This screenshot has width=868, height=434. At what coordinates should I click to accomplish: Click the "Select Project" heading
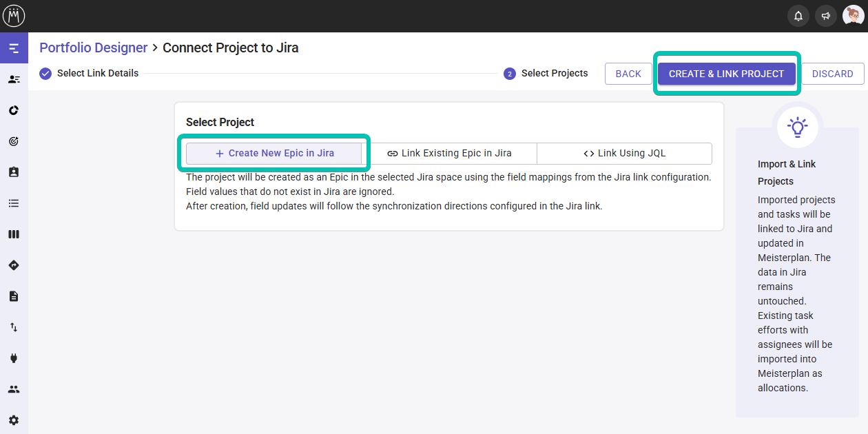[x=220, y=122]
